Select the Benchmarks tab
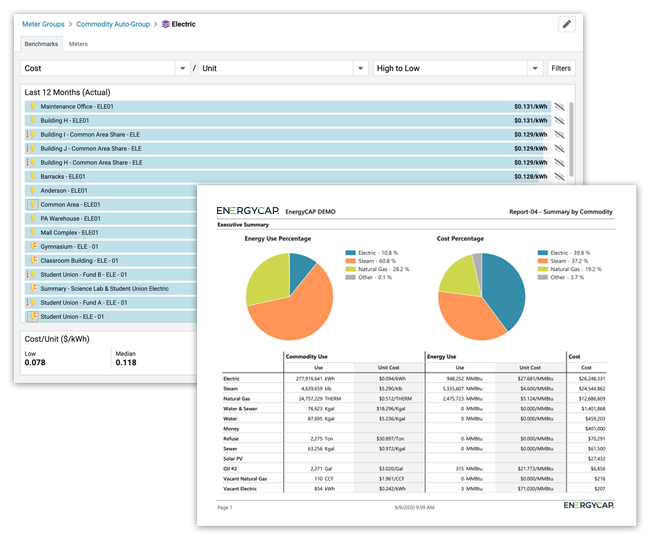Viewport: 650px width, 539px height. [41, 44]
